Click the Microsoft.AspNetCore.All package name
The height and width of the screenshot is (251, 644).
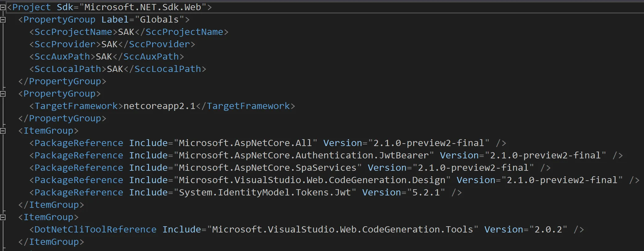click(245, 143)
